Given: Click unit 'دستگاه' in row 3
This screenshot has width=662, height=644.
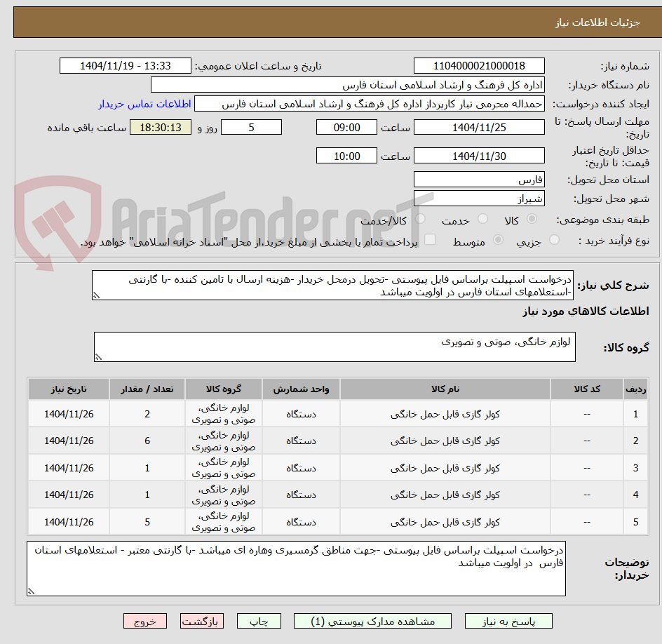Looking at the screenshot, I should [x=301, y=468].
